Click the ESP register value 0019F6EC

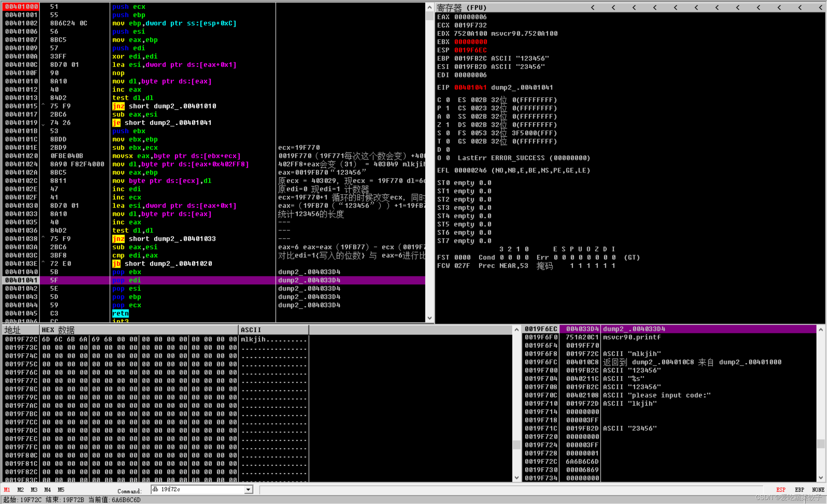coord(470,50)
